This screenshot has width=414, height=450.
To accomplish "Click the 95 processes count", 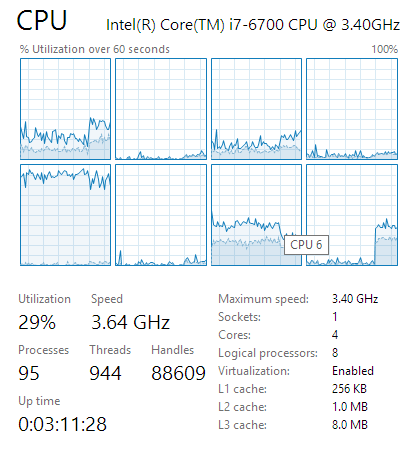I will click(x=29, y=373).
